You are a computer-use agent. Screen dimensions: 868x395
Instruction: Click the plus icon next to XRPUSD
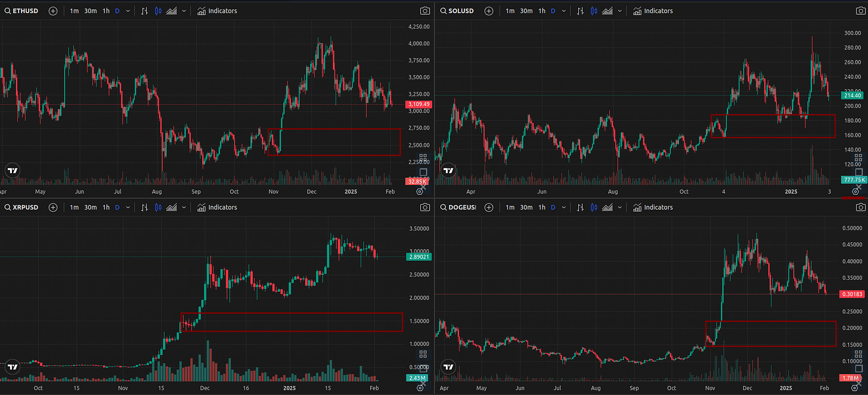53,207
